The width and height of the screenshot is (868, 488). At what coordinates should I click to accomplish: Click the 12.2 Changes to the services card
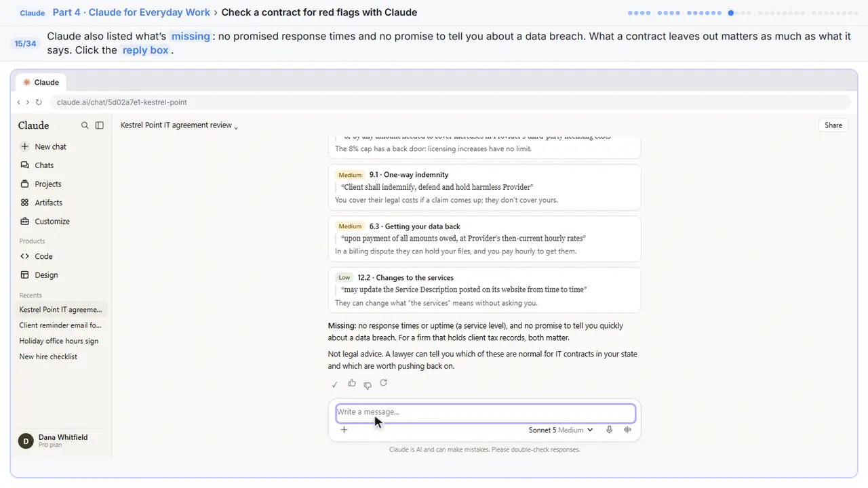pyautogui.click(x=484, y=290)
